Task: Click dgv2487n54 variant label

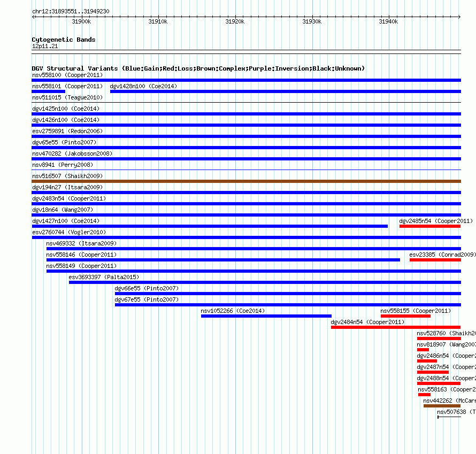Action: [x=446, y=367]
